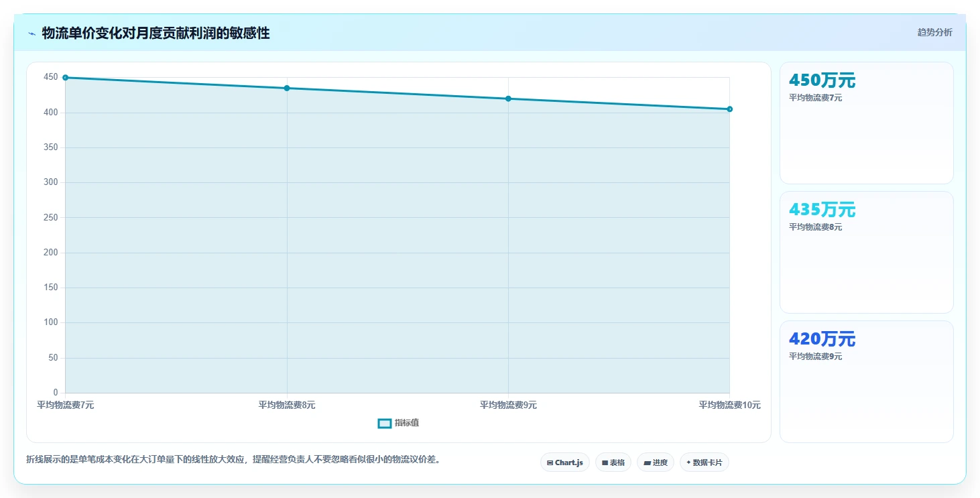Click the chart icon beside the title
The image size is (980, 498).
tap(32, 34)
